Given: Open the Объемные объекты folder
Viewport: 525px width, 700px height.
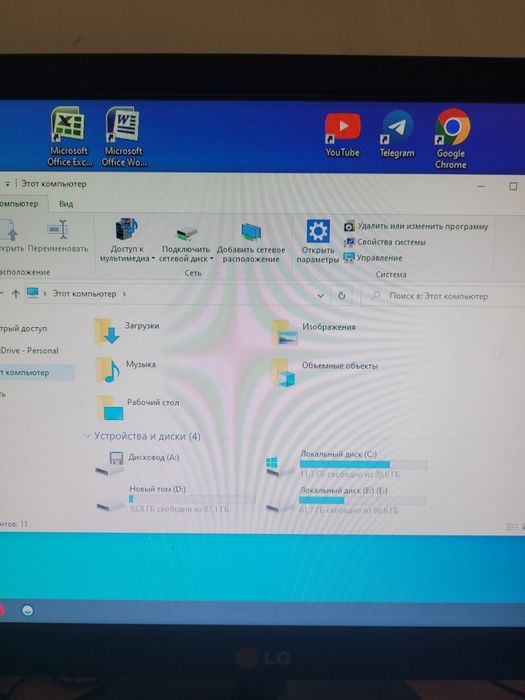Looking at the screenshot, I should 325,371.
